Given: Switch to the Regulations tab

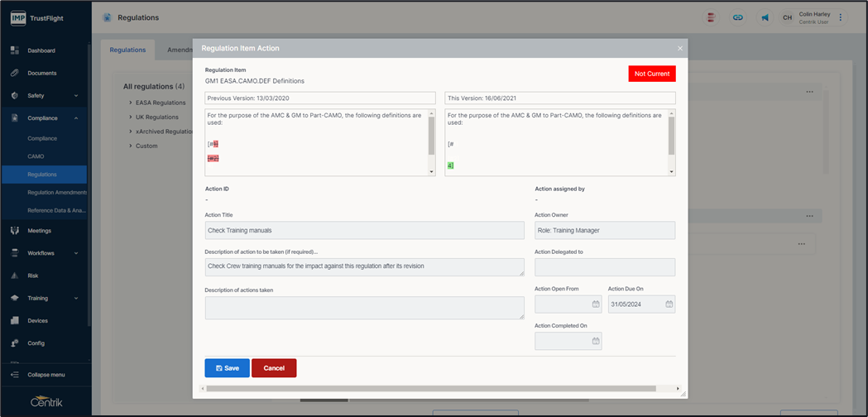Looking at the screenshot, I should pos(127,50).
